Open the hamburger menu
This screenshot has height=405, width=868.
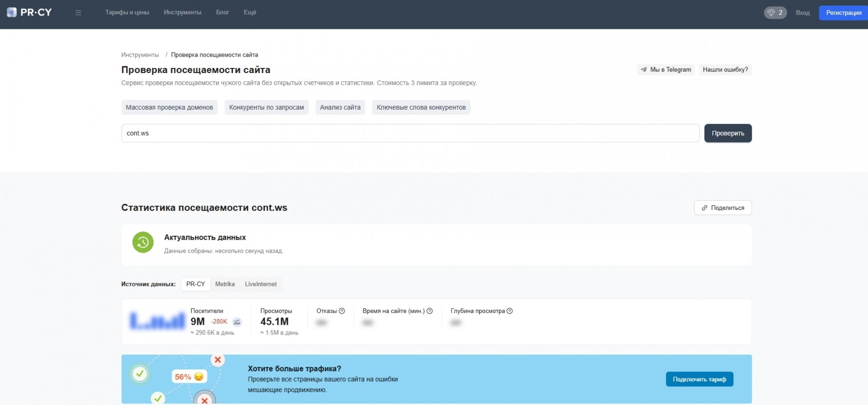point(78,12)
